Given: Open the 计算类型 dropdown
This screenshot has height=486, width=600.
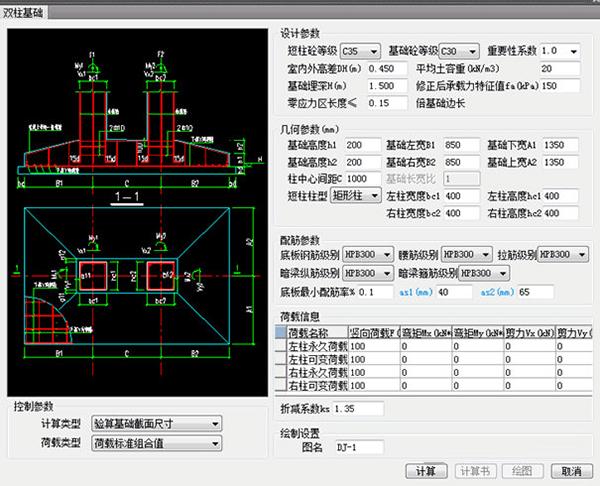Looking at the screenshot, I should pos(157,424).
